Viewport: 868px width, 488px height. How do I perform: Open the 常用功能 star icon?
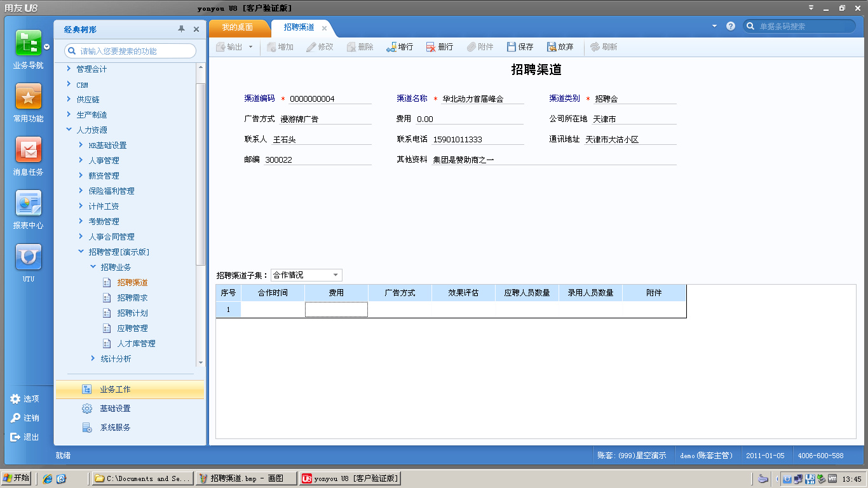tap(28, 97)
